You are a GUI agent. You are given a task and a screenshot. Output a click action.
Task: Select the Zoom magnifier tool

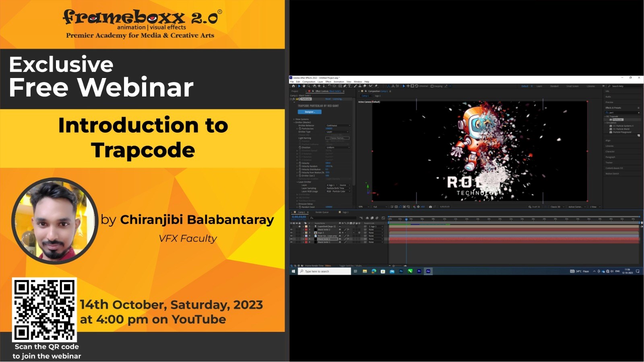pyautogui.click(x=309, y=86)
